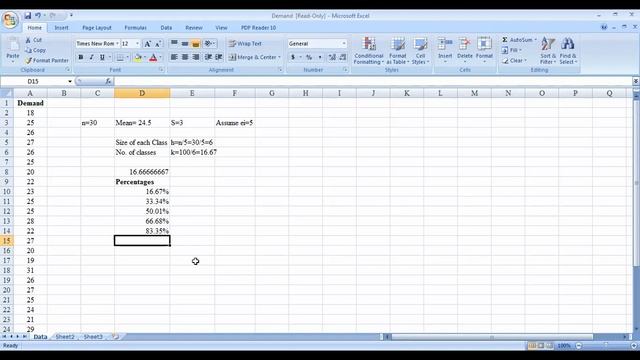Open the View ribbon tab
The image size is (640, 360).
click(221, 28)
